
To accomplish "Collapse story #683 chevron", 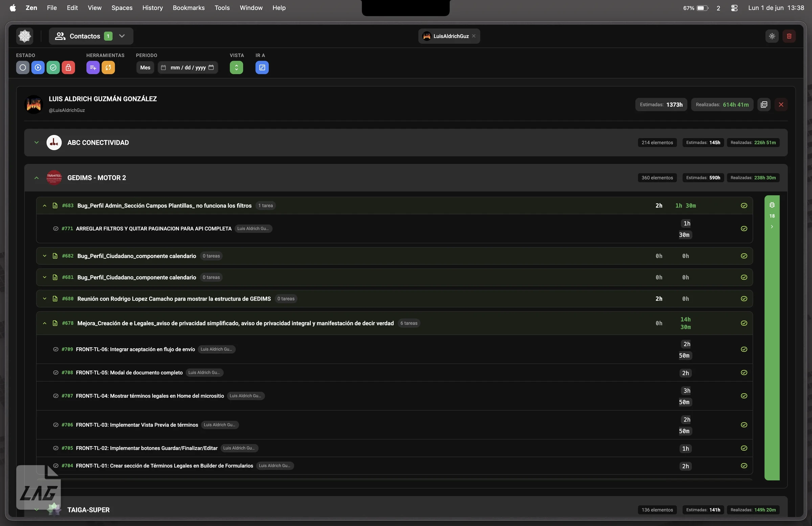I will 44,205.
